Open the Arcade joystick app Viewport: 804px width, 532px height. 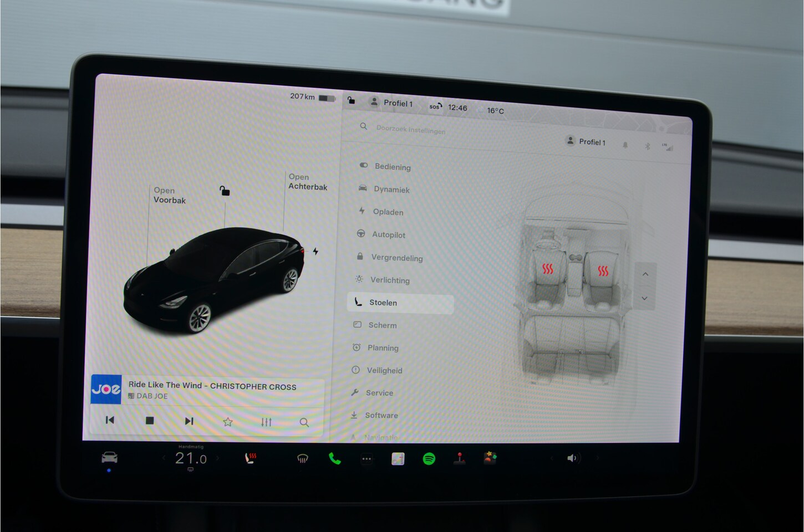[459, 458]
